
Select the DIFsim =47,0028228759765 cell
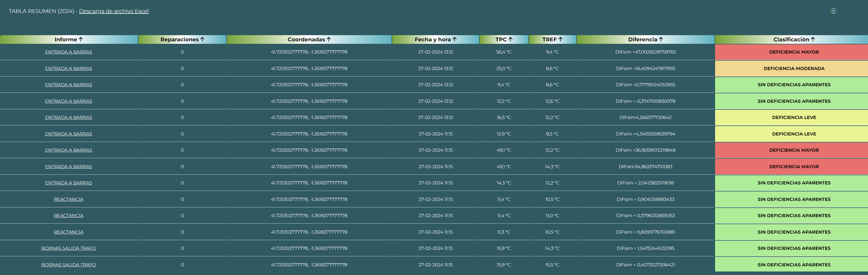pyautogui.click(x=645, y=52)
